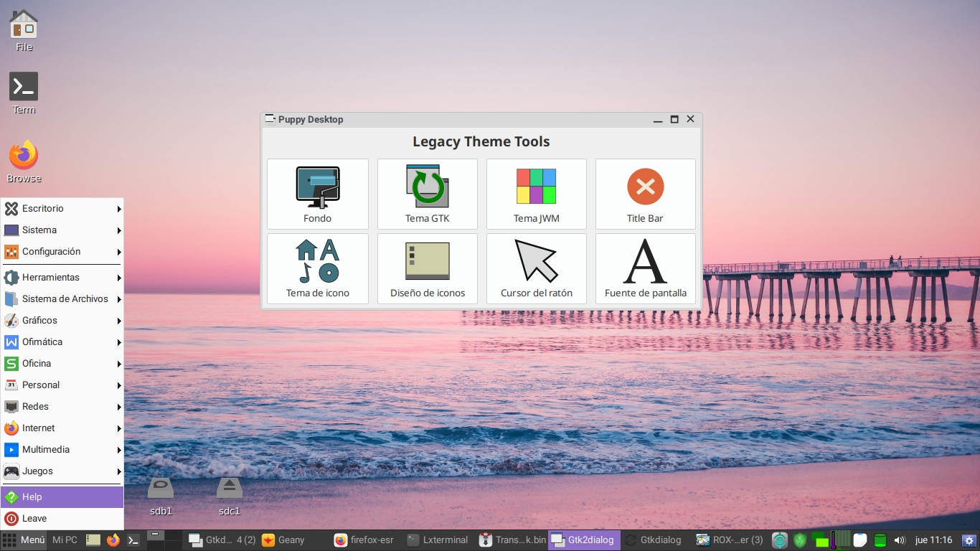This screenshot has width=980, height=551.
Task: Click the green shield firewall tray icon
Action: pyautogui.click(x=800, y=540)
